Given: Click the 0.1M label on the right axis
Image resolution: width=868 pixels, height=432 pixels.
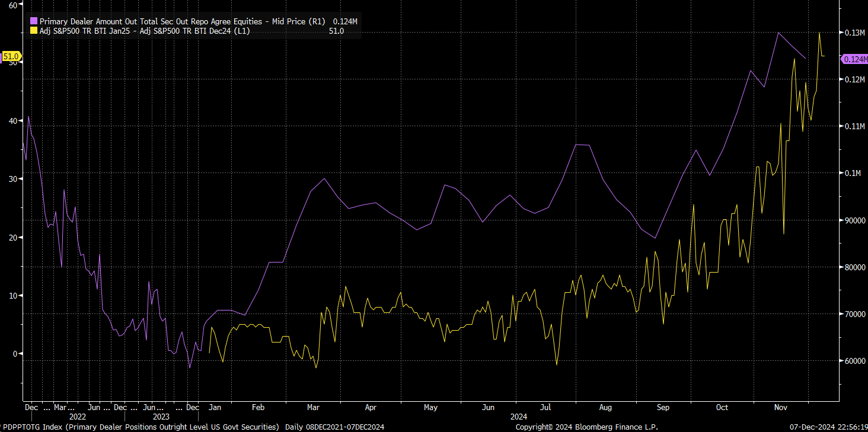Looking at the screenshot, I should (853, 173).
